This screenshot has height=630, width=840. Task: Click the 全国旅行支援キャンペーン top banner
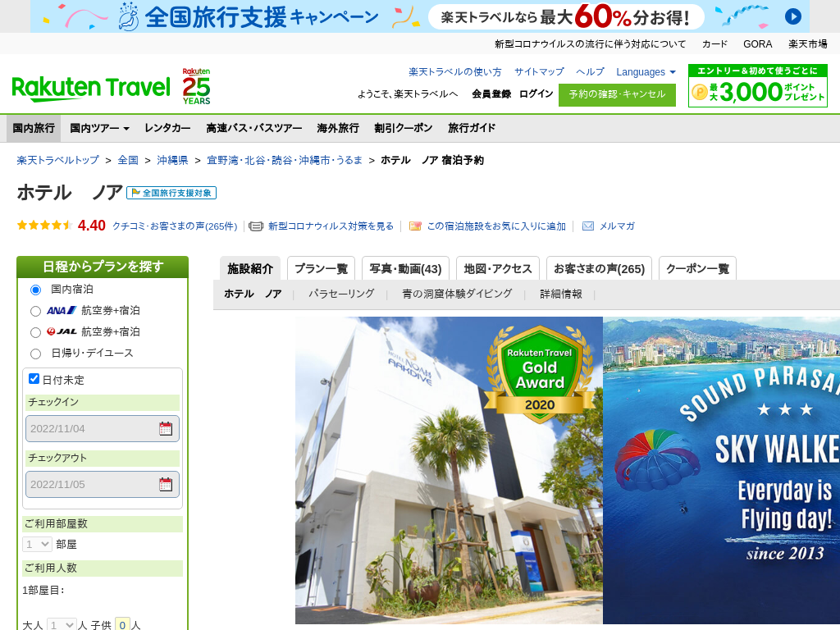pos(419,16)
